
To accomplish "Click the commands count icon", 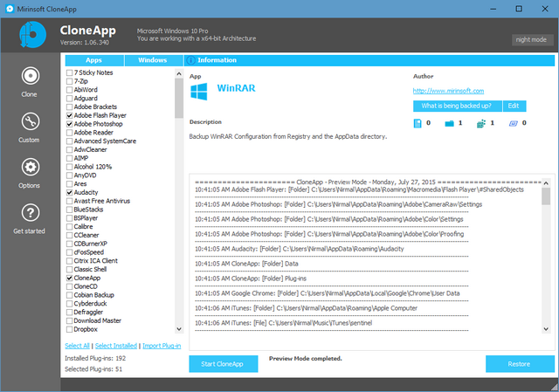I will point(513,123).
